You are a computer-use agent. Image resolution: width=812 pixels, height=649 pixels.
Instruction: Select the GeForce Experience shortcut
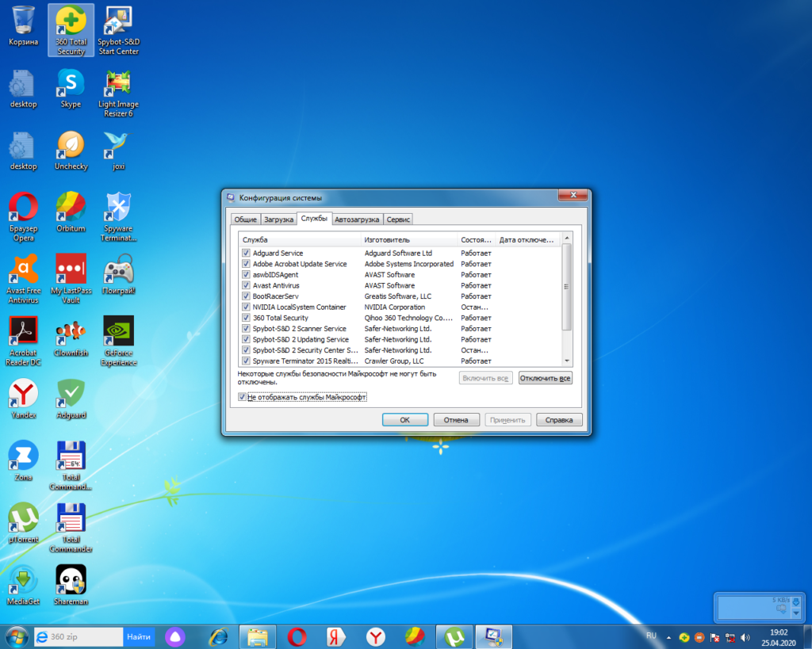click(119, 341)
